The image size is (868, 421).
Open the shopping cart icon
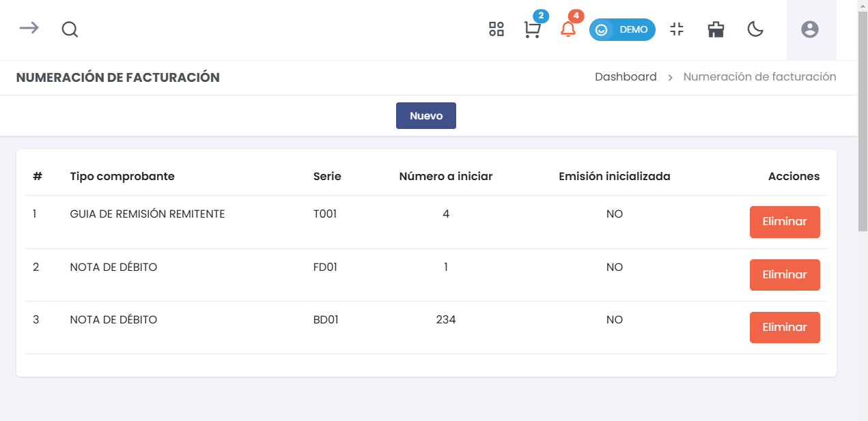532,30
